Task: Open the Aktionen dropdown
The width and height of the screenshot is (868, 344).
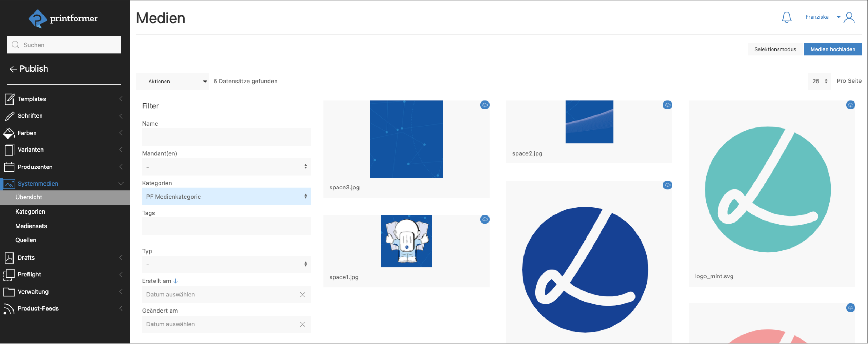Action: [172, 82]
